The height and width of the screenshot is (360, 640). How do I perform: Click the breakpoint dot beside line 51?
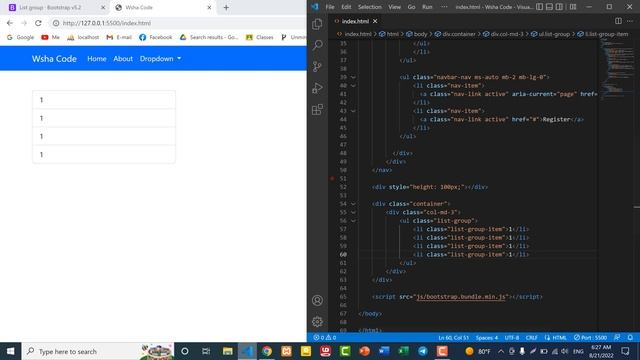332,178
